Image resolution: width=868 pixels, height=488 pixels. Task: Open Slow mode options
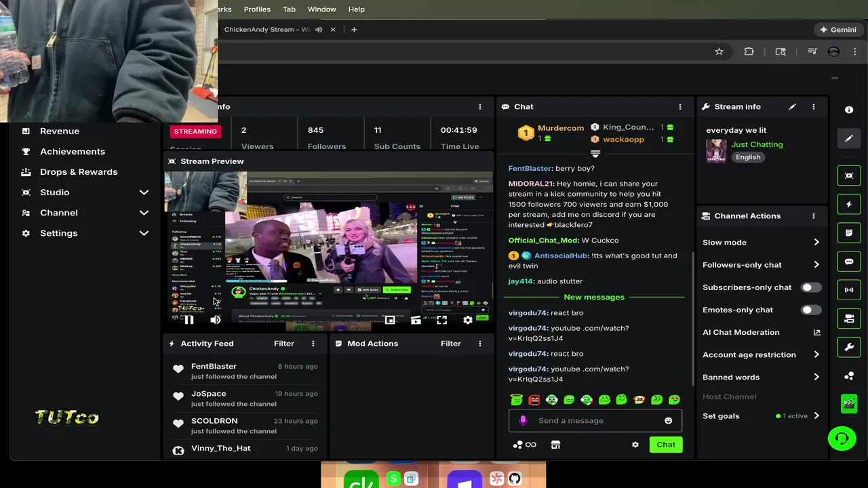pyautogui.click(x=762, y=243)
